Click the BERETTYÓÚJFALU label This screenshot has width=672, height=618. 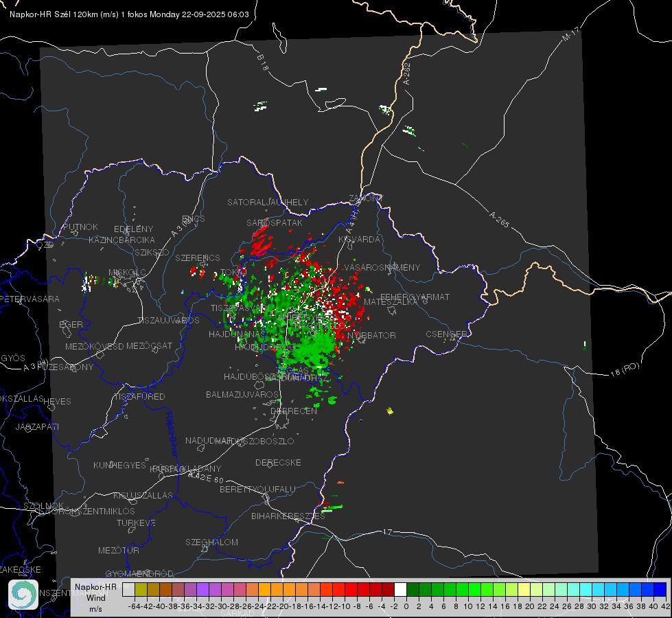(257, 490)
